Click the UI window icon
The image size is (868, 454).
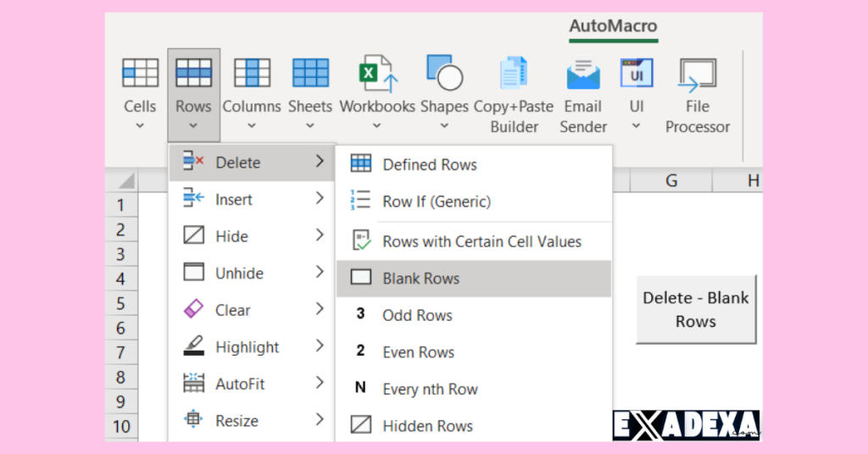[x=637, y=73]
